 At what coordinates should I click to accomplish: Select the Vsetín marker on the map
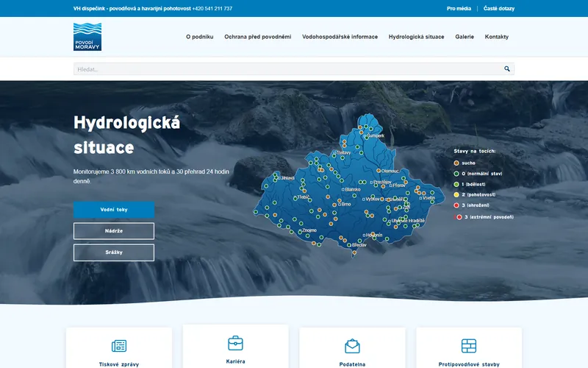(420, 198)
